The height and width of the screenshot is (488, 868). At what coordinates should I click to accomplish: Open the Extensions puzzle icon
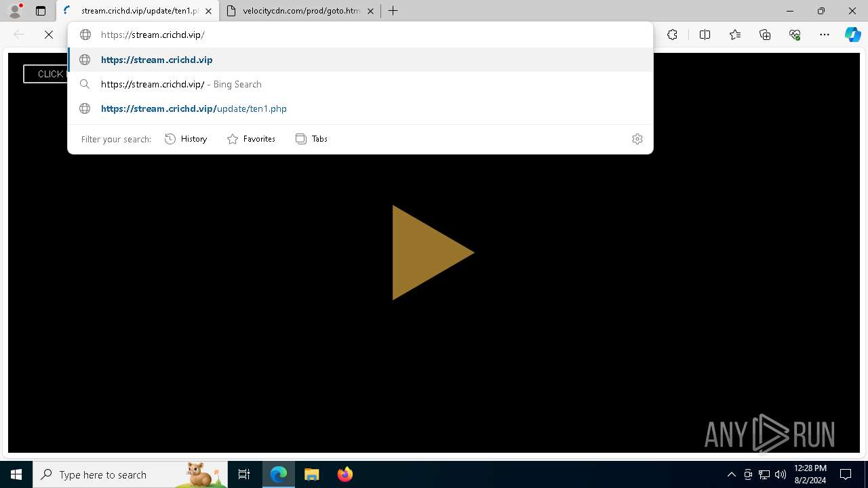[x=672, y=35]
